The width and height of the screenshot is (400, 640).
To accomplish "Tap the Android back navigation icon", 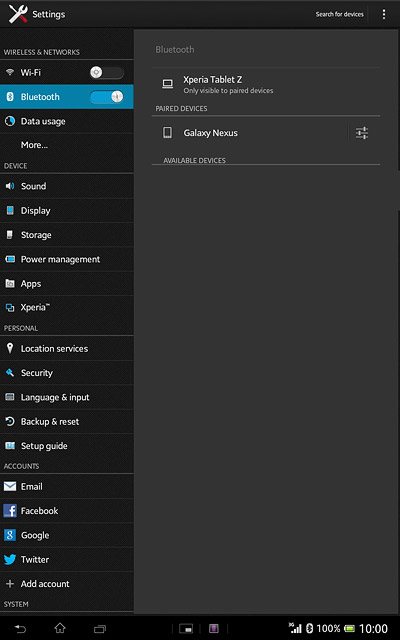I will pyautogui.click(x=20, y=629).
